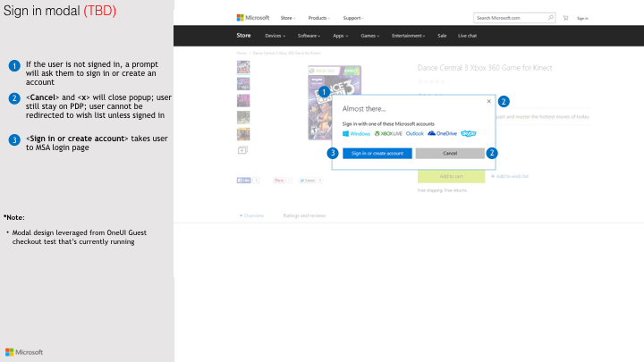Click the Add to wish list link

pos(509,176)
